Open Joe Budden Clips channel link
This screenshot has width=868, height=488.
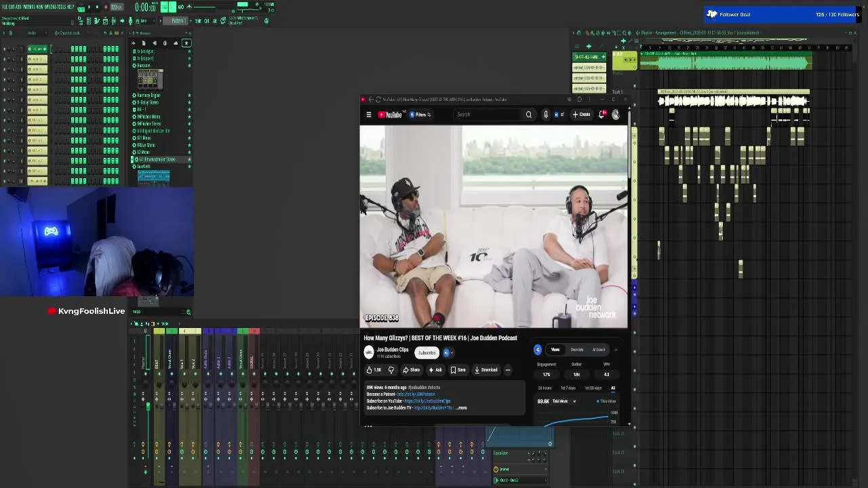(x=393, y=350)
